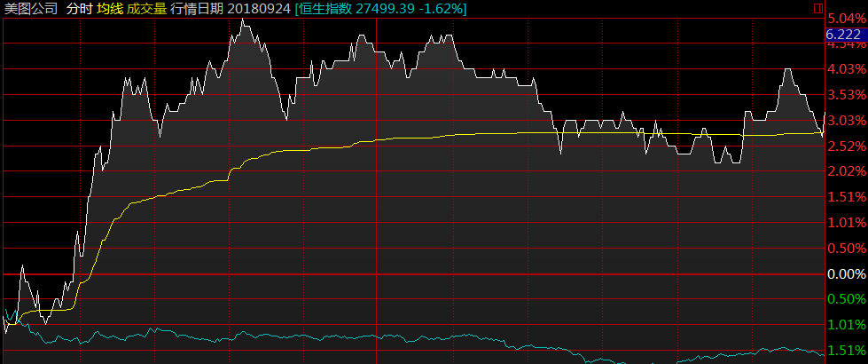Click the 3.03% axis label
This screenshot has height=364, width=868.
click(846, 121)
